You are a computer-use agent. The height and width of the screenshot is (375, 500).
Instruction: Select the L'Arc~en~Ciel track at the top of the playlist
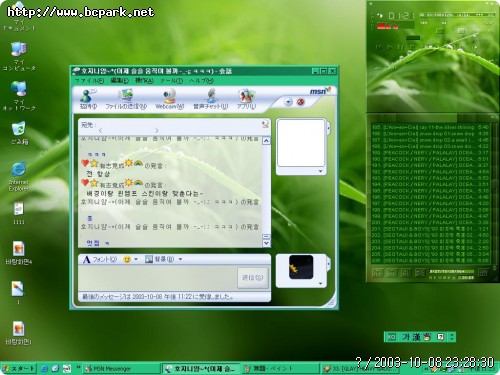[x=430, y=127]
